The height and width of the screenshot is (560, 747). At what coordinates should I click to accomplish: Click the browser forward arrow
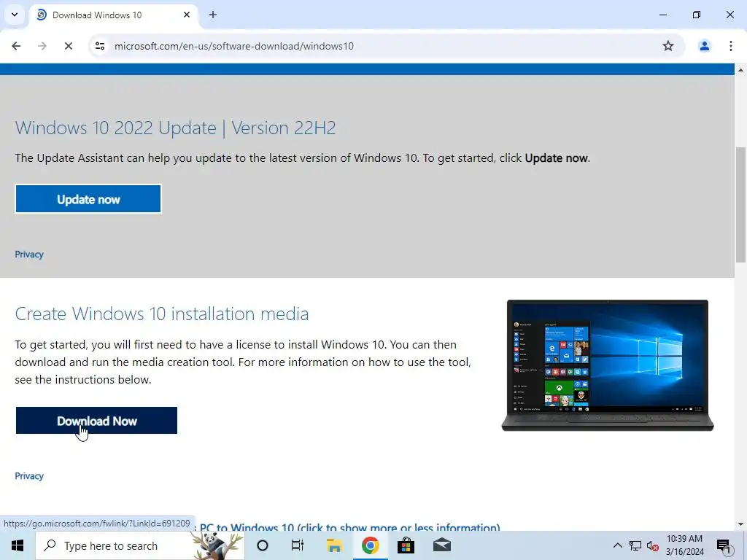coord(42,46)
